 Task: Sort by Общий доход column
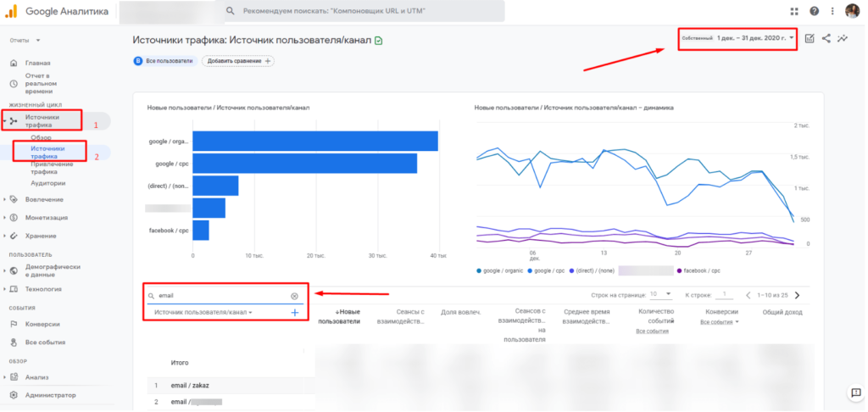tap(782, 312)
